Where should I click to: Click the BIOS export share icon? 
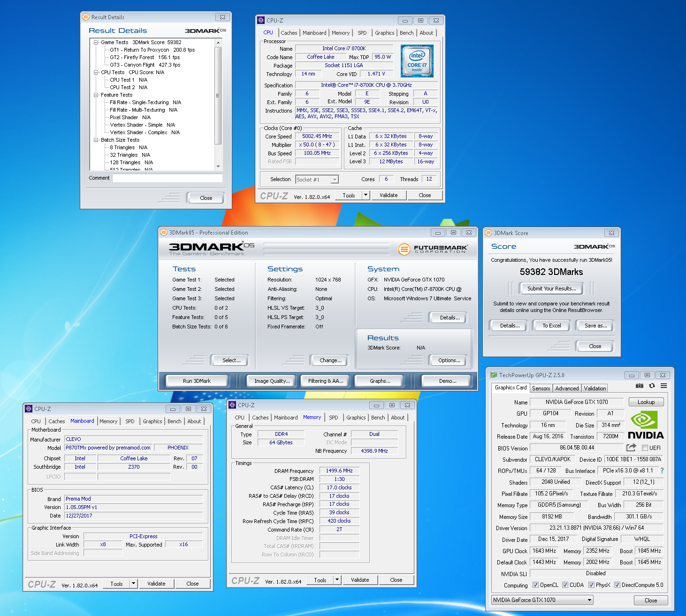click(631, 448)
